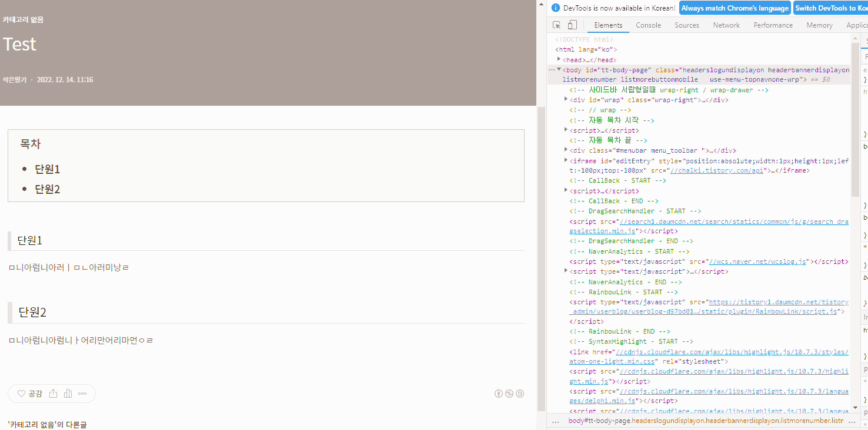Select the inspect element picker tool
This screenshot has width=868, height=430.
pyautogui.click(x=556, y=25)
